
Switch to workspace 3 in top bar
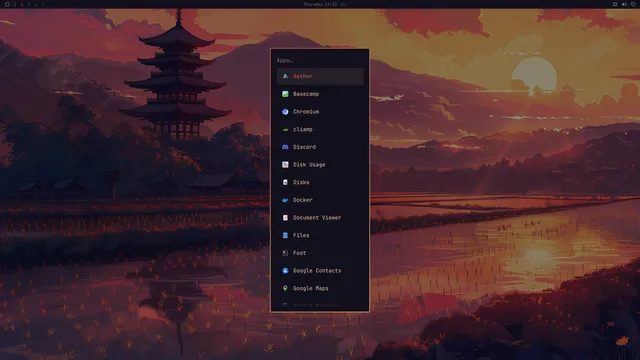(x=29, y=4)
